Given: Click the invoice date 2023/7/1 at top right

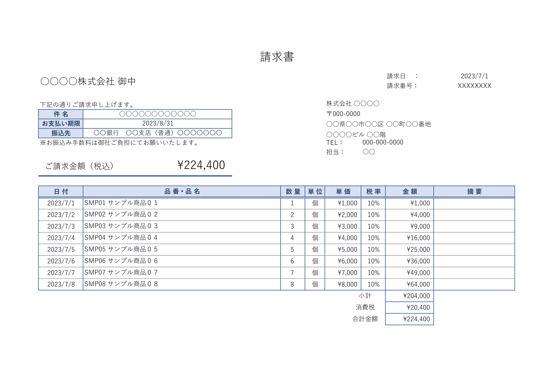Looking at the screenshot, I should 474,76.
